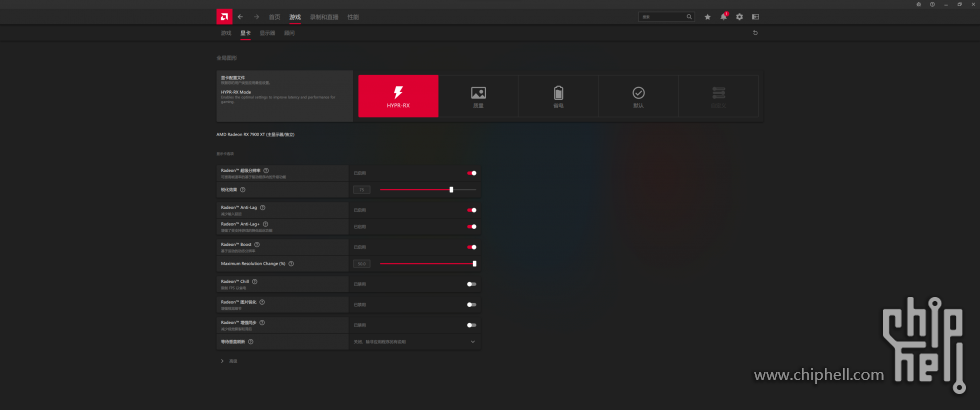980x410 pixels.
Task: Enable the Radeon Chill toggle
Action: click(x=472, y=284)
